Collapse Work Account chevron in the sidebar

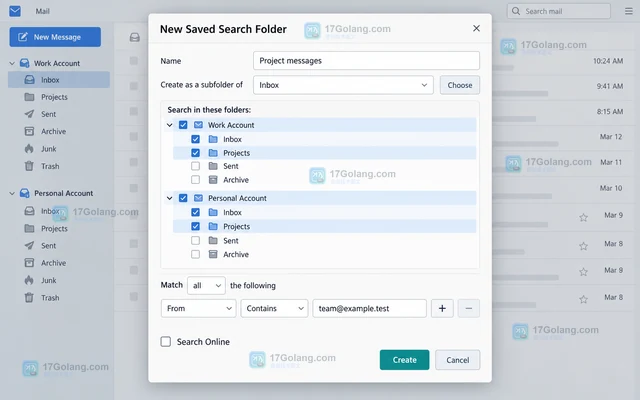coord(12,63)
